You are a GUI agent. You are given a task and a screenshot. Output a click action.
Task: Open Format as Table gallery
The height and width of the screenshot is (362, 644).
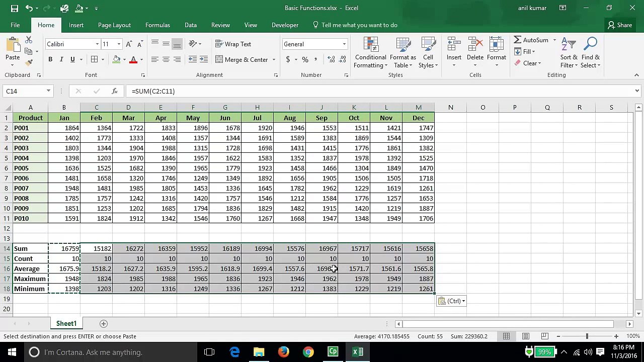[403, 52]
